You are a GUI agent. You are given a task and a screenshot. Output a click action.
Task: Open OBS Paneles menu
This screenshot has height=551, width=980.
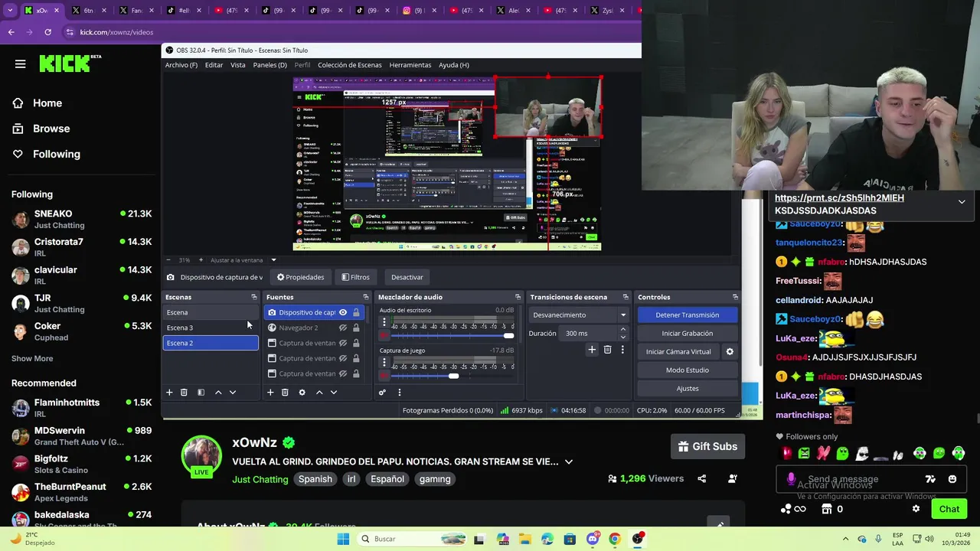point(269,65)
